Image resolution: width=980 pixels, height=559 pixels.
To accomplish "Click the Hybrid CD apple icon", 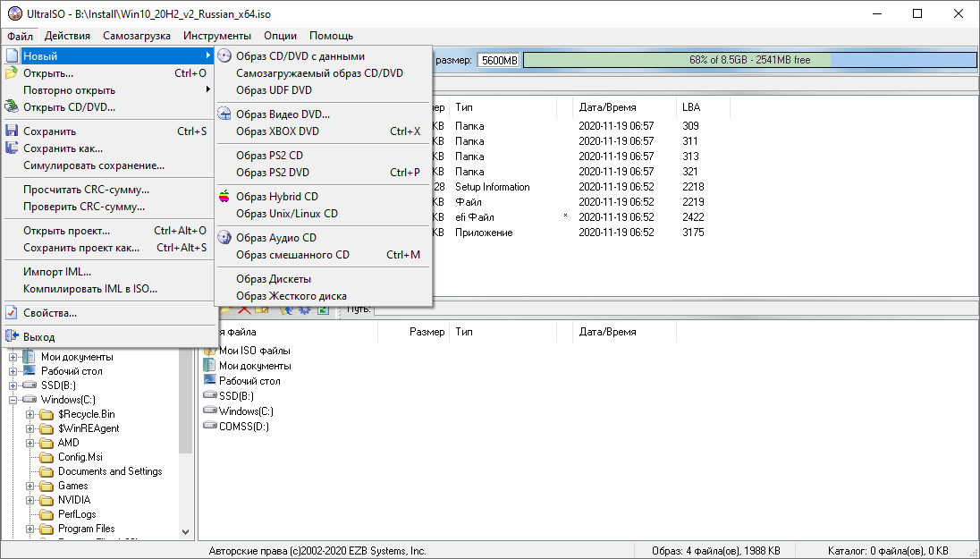I will (224, 197).
